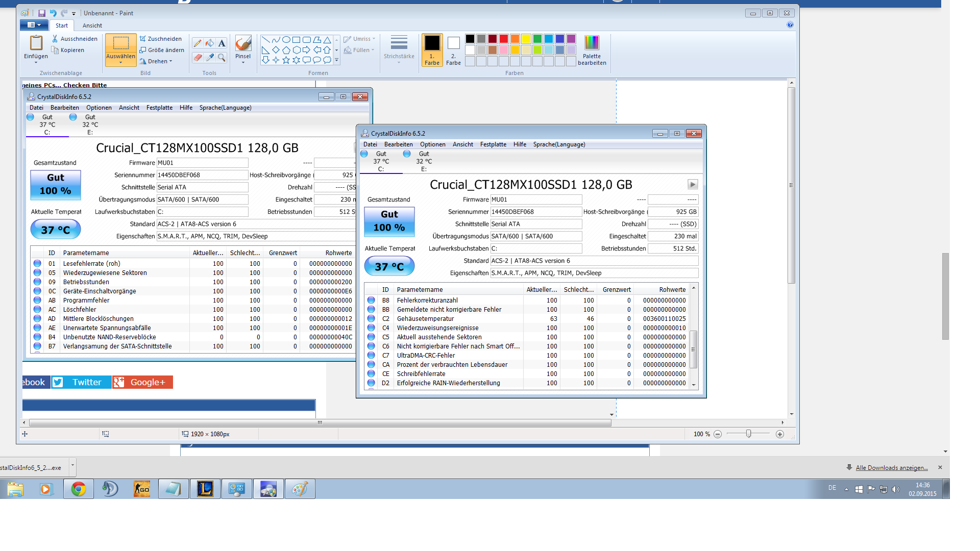Open Google Chrome from the taskbar

[x=78, y=489]
